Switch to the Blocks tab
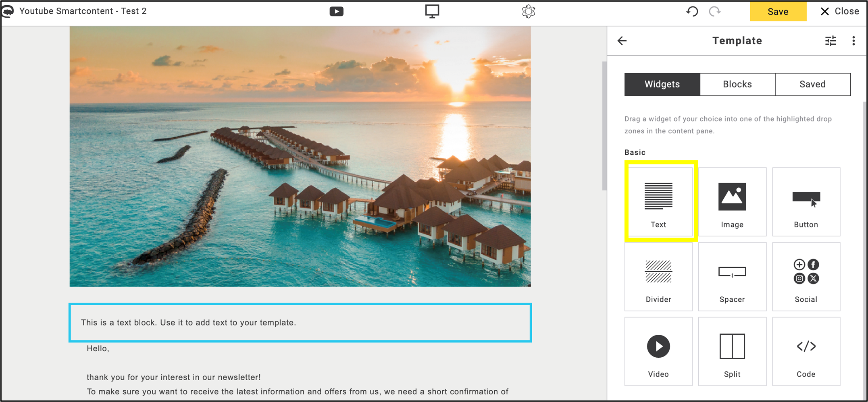 coord(737,84)
